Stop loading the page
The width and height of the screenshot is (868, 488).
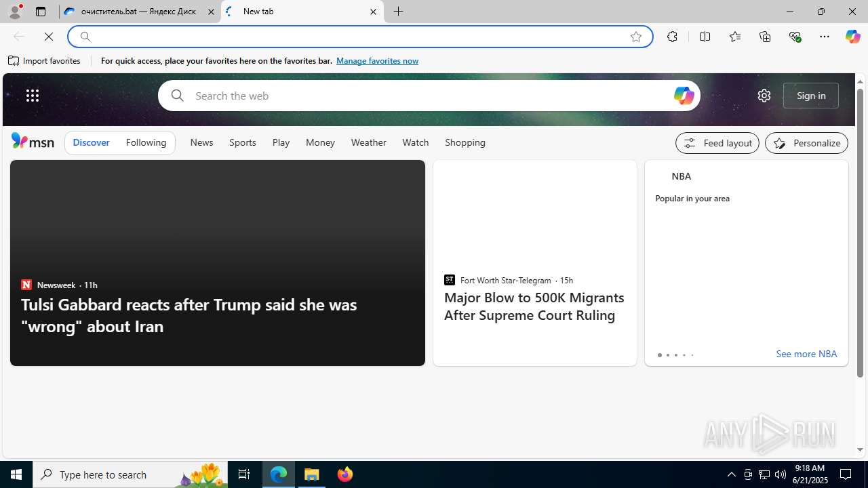point(49,37)
